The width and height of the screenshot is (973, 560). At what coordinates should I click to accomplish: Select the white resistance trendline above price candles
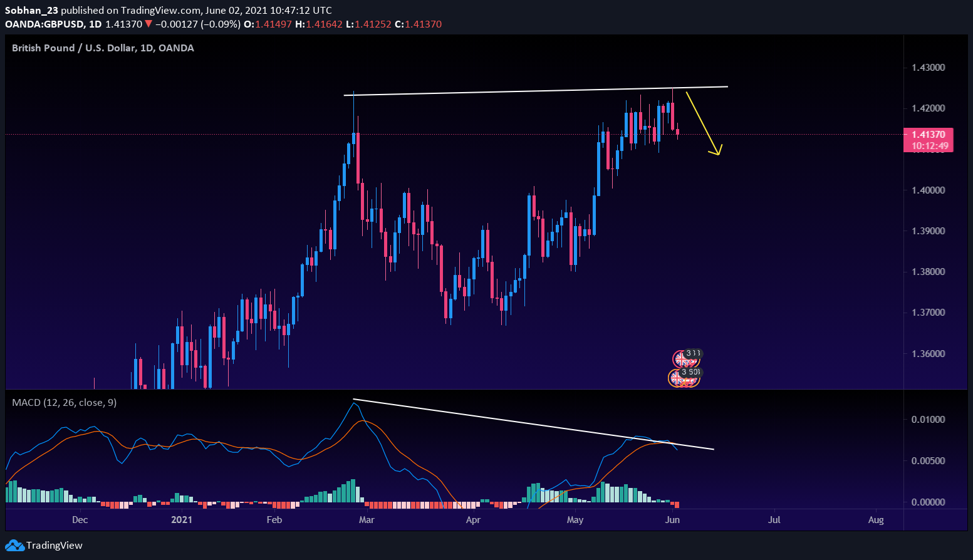536,91
